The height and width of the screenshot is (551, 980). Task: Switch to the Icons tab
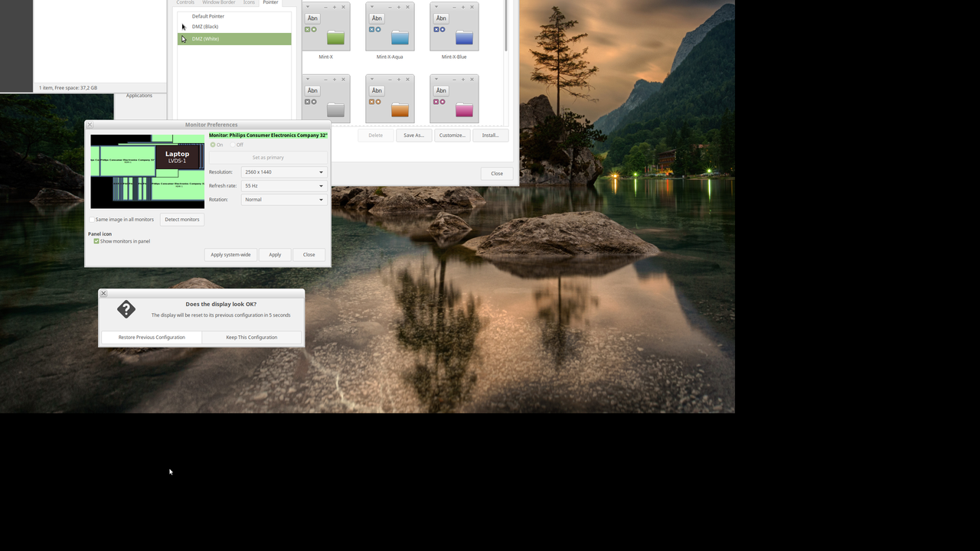tap(249, 2)
